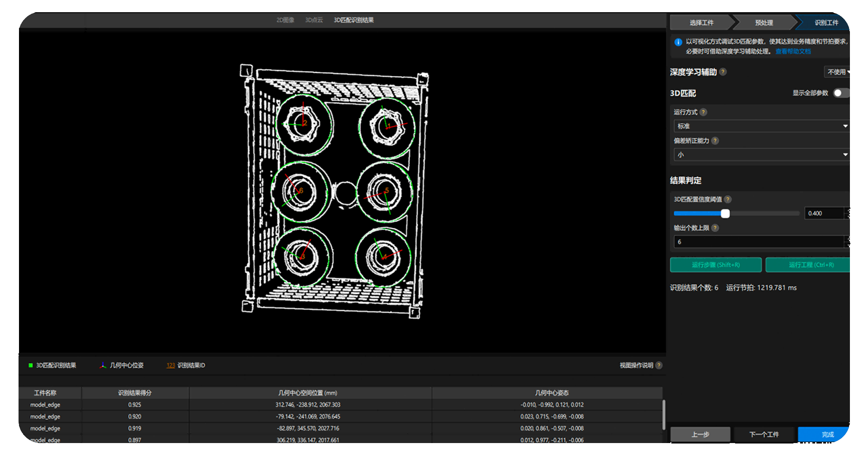
Task: Go to the 选择工件 step tab
Action: [x=702, y=23]
